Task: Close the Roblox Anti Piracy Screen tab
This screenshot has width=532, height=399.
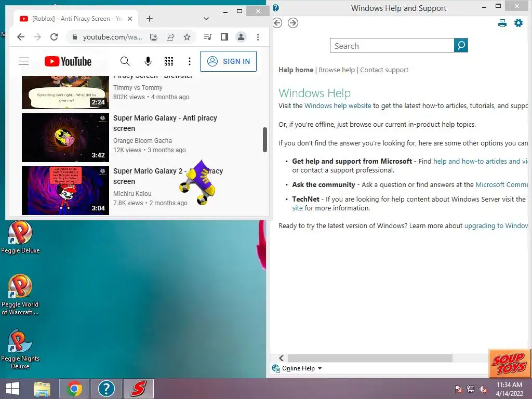Action: click(129, 19)
